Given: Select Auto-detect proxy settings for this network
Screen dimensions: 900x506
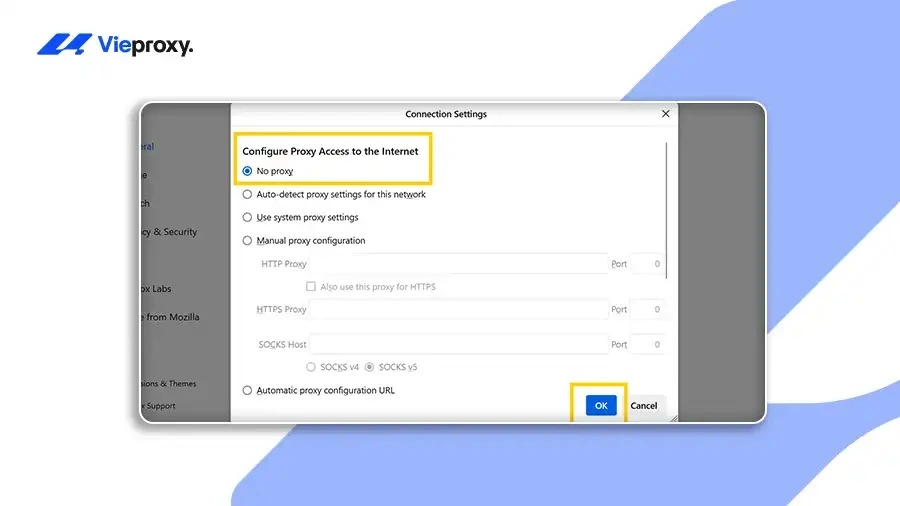Looking at the screenshot, I should coord(247,194).
